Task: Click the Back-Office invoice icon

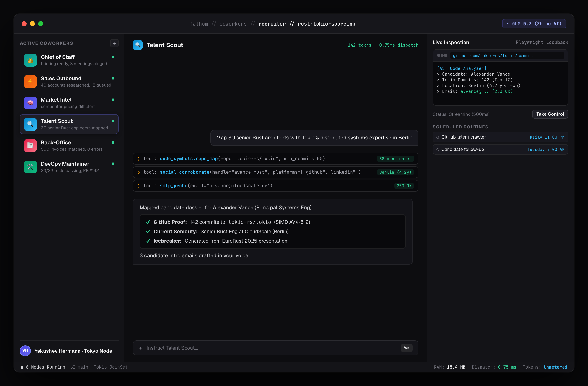Action: 30,145
